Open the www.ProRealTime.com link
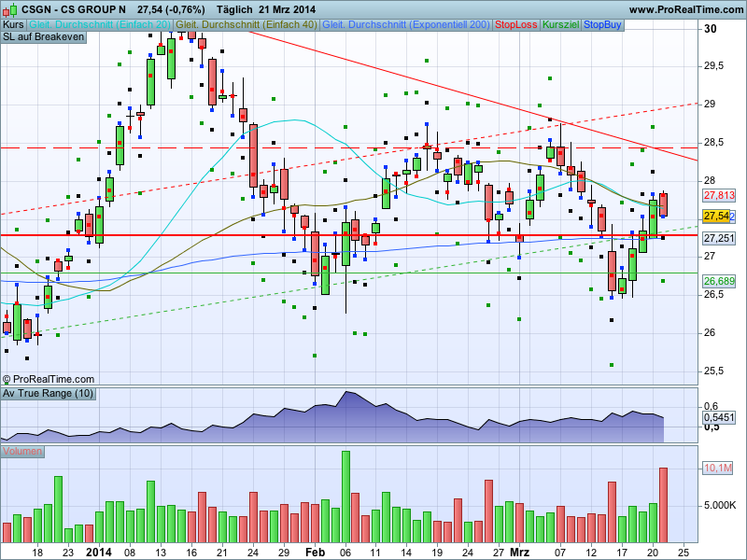 685,9
